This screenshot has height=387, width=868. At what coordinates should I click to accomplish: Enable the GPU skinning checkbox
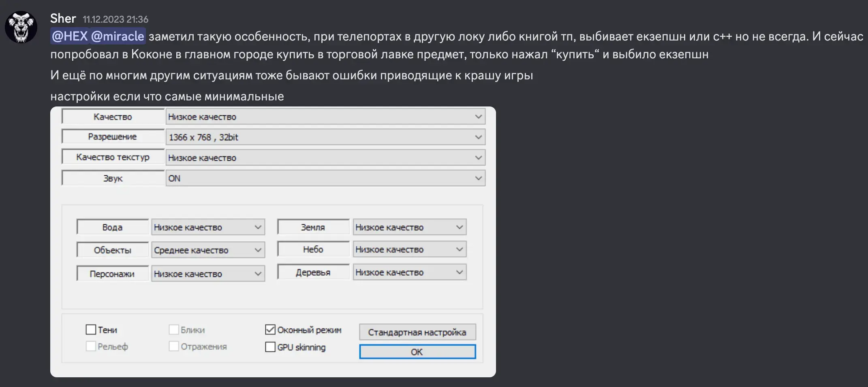click(x=270, y=347)
